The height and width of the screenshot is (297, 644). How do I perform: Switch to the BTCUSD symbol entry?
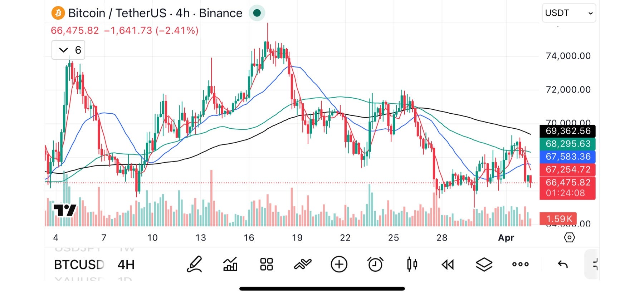[79, 264]
